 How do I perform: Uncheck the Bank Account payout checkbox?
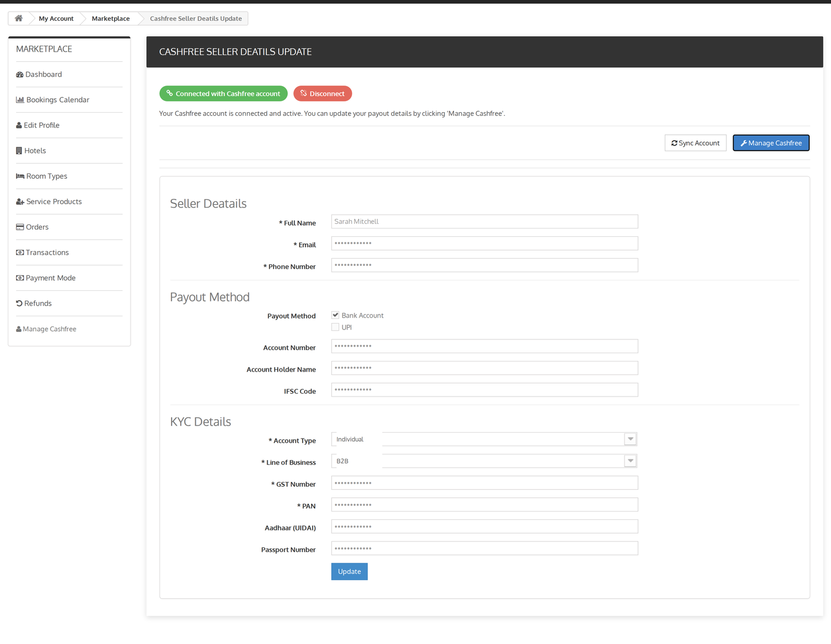tap(335, 315)
